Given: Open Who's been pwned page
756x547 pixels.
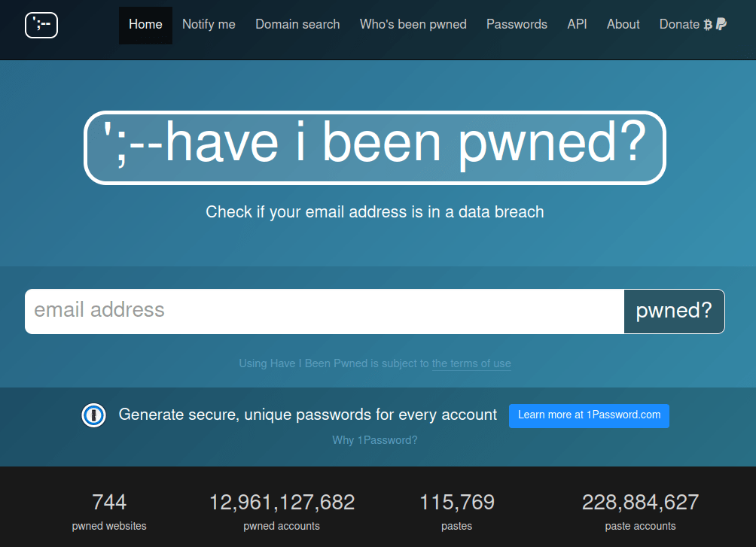Looking at the screenshot, I should click(413, 25).
